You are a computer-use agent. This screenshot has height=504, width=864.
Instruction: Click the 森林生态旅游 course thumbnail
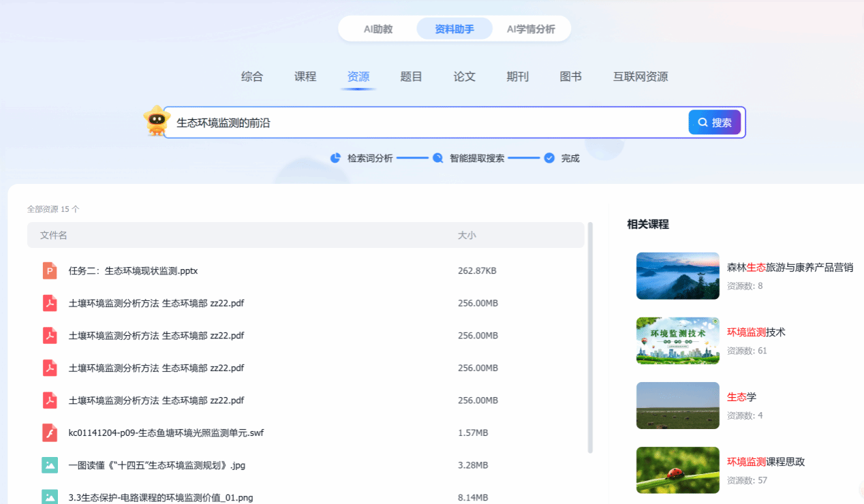[x=677, y=276]
